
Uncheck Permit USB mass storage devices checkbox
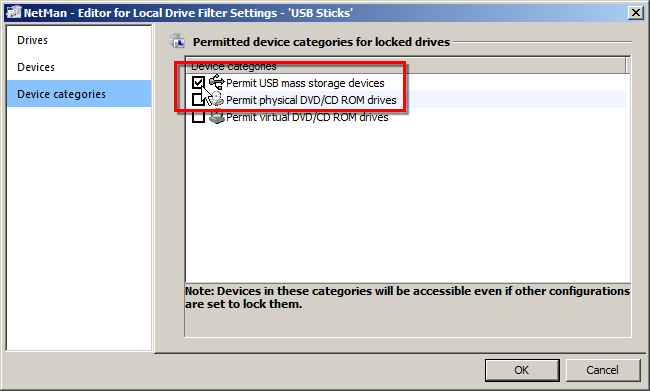point(198,83)
